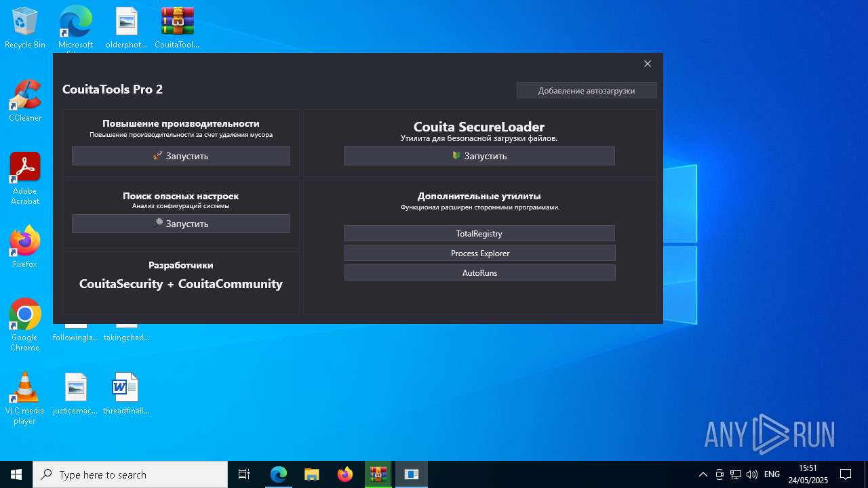Open VLC media player desktop shortcut
The width and height of the screenshot is (868, 488).
click(x=25, y=399)
